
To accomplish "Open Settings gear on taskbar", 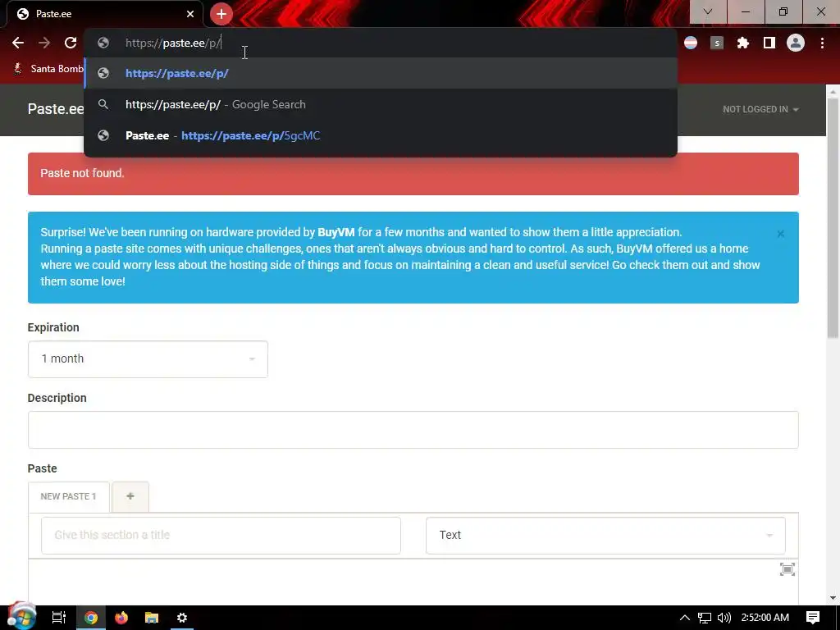I will pyautogui.click(x=182, y=618).
